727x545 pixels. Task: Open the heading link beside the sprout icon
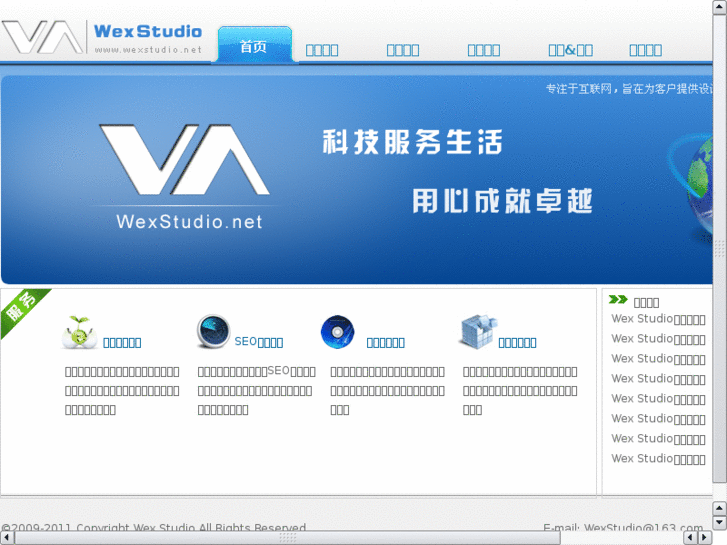click(x=122, y=343)
